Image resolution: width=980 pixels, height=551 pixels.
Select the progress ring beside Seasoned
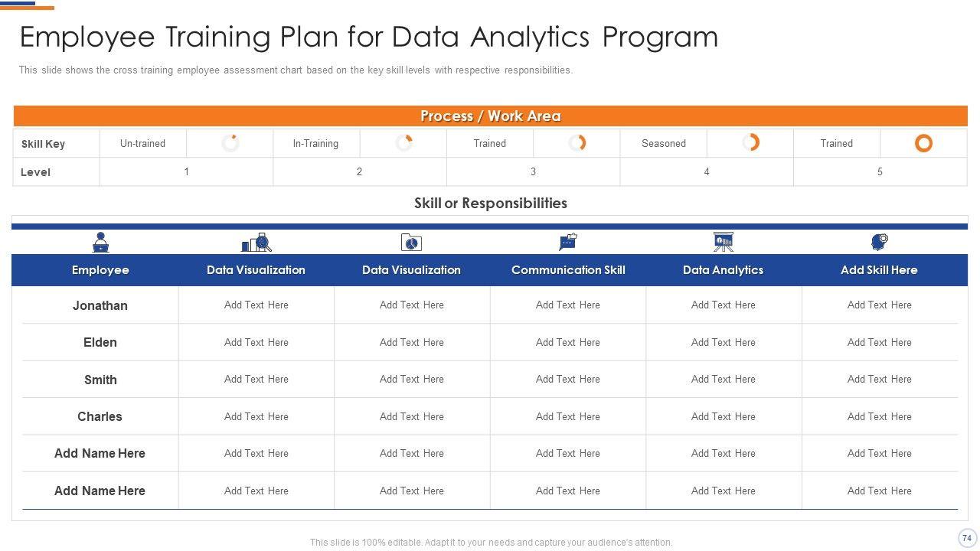[x=750, y=143]
